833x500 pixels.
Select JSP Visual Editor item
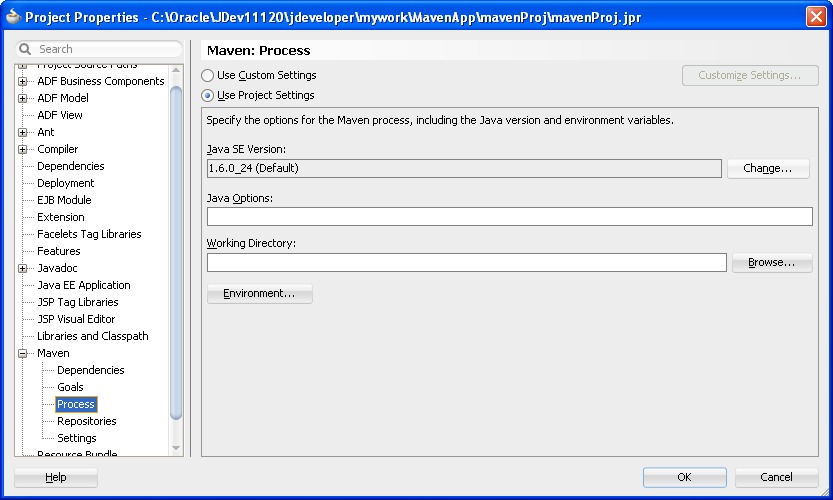click(x=76, y=319)
